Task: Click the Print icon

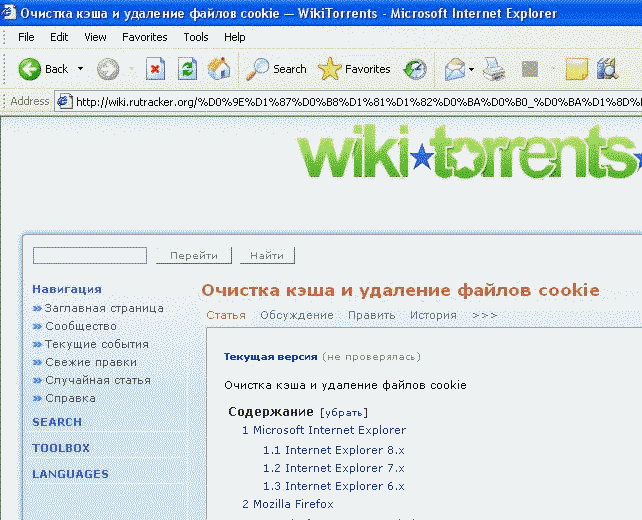Action: pos(493,69)
